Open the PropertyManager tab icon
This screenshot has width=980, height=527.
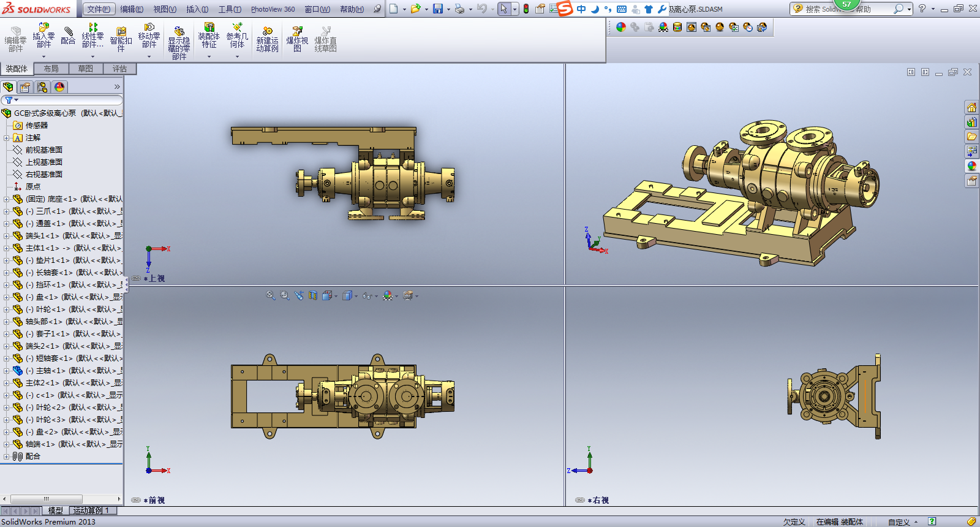point(25,87)
